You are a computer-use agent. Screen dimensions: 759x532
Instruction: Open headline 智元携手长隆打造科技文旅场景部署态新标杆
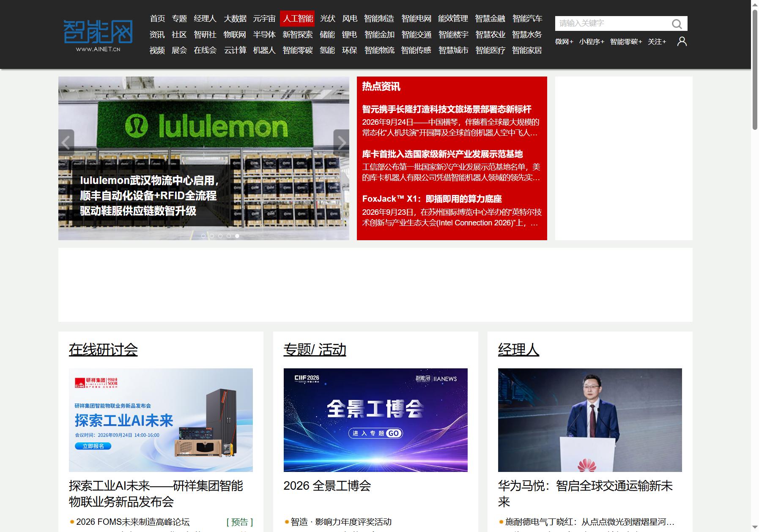[x=447, y=110]
